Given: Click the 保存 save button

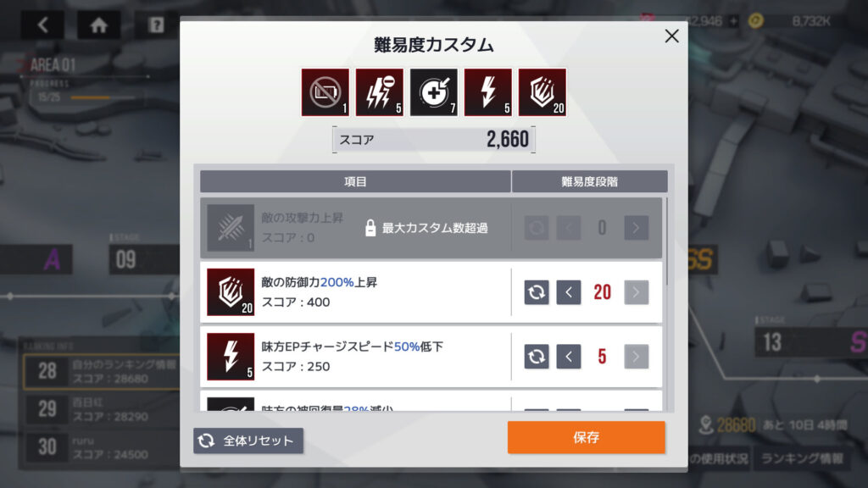Looking at the screenshot, I should click(587, 437).
